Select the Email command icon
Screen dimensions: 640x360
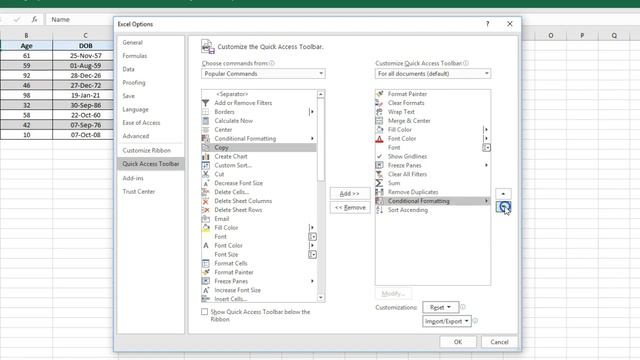(x=206, y=219)
